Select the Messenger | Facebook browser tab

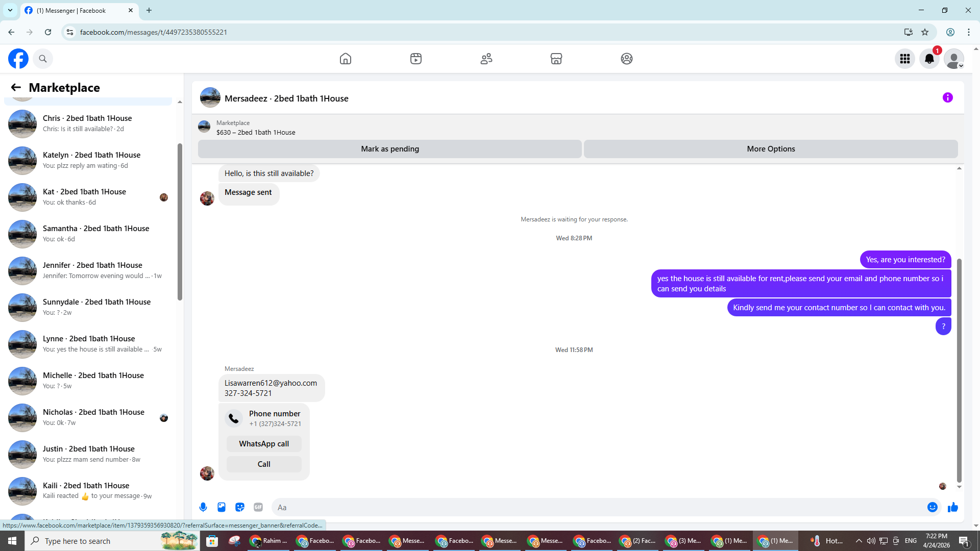[80, 10]
